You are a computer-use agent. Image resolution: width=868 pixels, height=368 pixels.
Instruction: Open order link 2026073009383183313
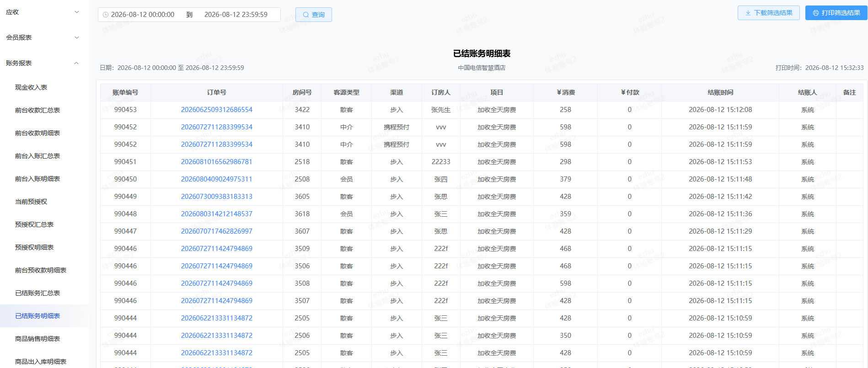click(217, 197)
